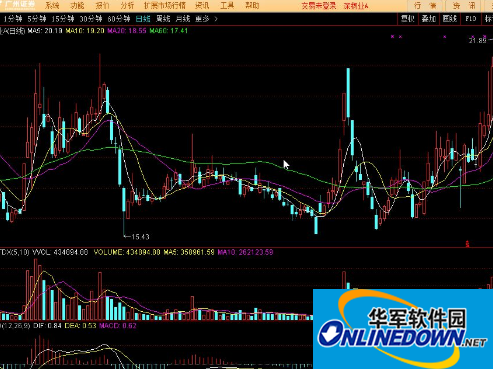This screenshot has width=493, height=369.
Task: Select the 月线 monthly period tab
Action: 183,19
